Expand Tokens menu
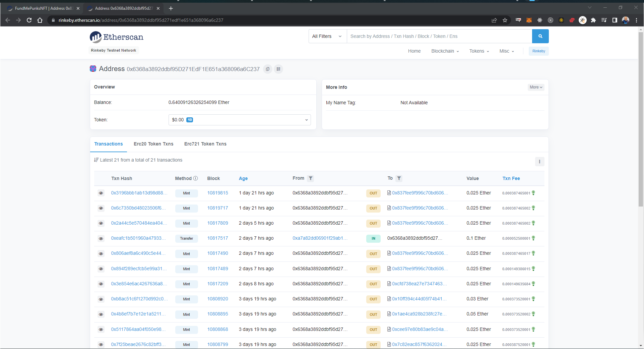The width and height of the screenshot is (644, 349). coord(479,51)
